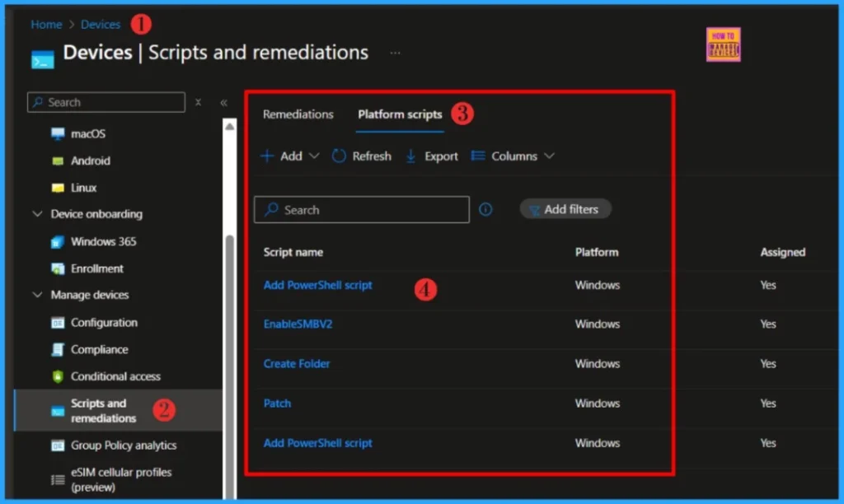Collapse the Manage devices section

tap(36, 295)
